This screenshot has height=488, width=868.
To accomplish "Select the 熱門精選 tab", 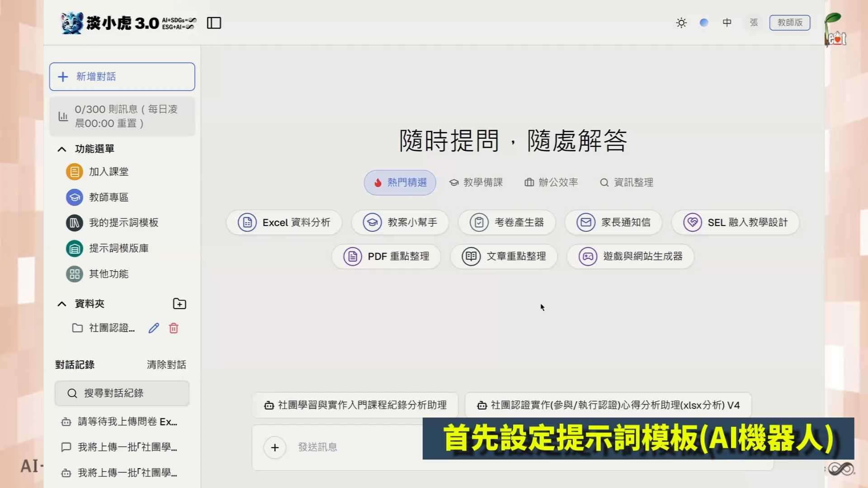I will 400,183.
